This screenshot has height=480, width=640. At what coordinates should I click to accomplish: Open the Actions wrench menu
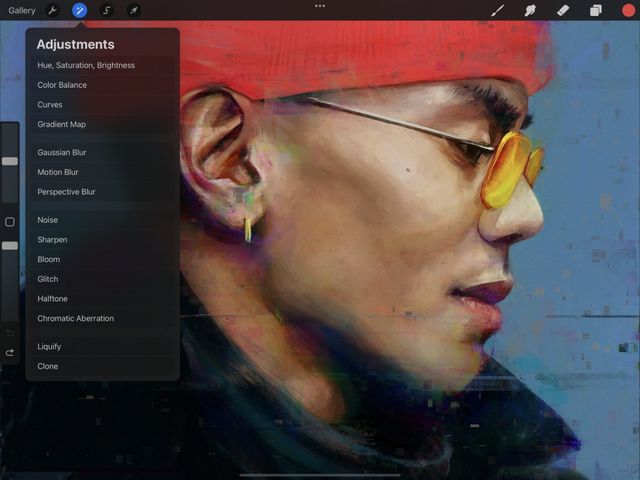tap(52, 10)
